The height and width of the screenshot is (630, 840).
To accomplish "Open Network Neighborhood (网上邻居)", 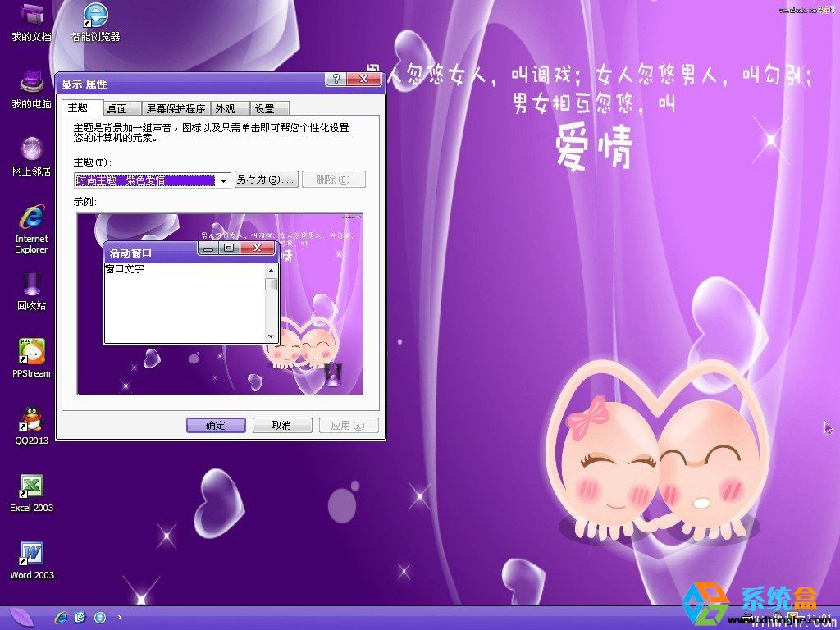I will point(30,152).
